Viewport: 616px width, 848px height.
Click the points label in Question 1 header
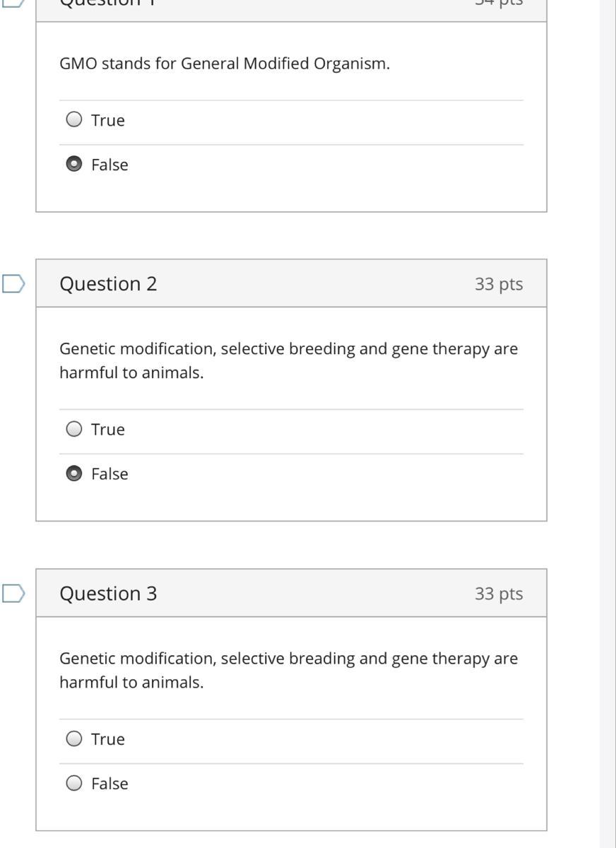(499, 4)
